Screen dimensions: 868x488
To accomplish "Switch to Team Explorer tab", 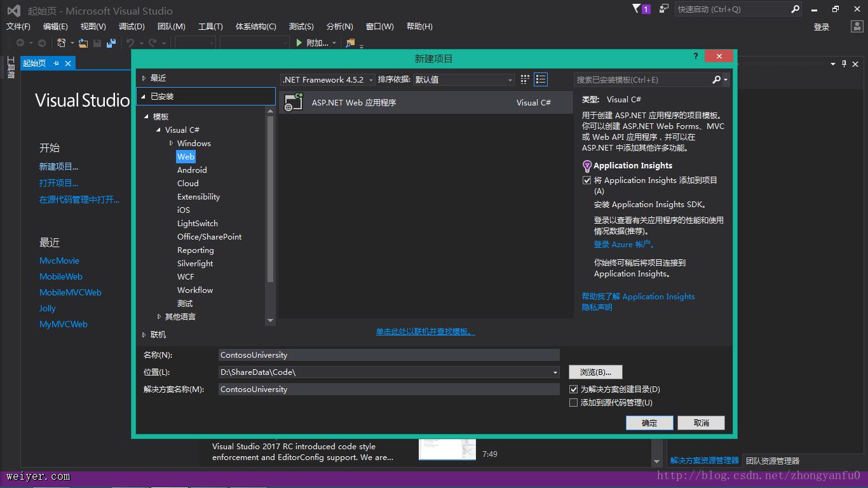I will (x=772, y=461).
